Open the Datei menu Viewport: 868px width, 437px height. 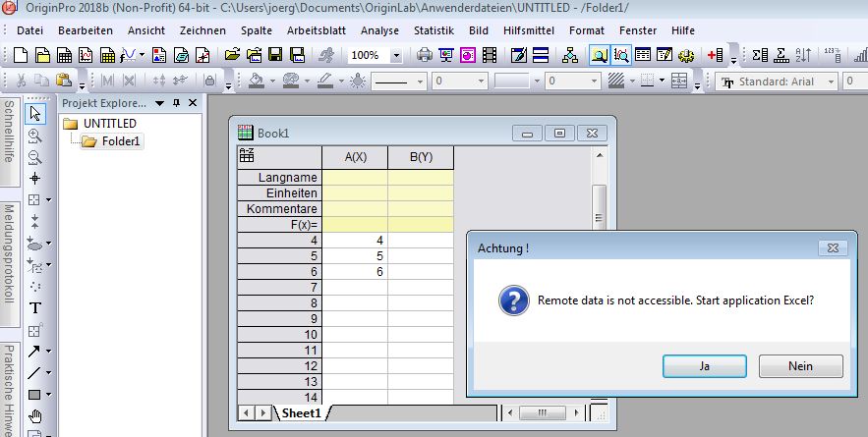29,30
